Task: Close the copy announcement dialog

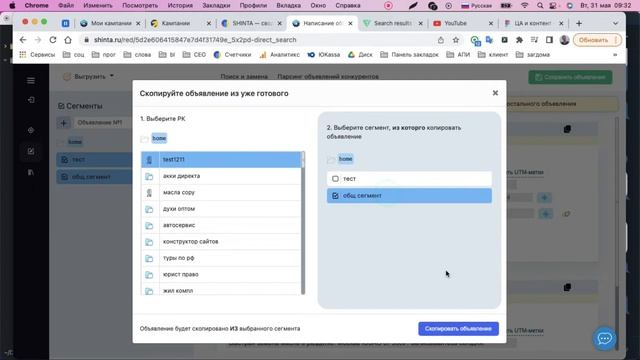Action: [x=495, y=93]
